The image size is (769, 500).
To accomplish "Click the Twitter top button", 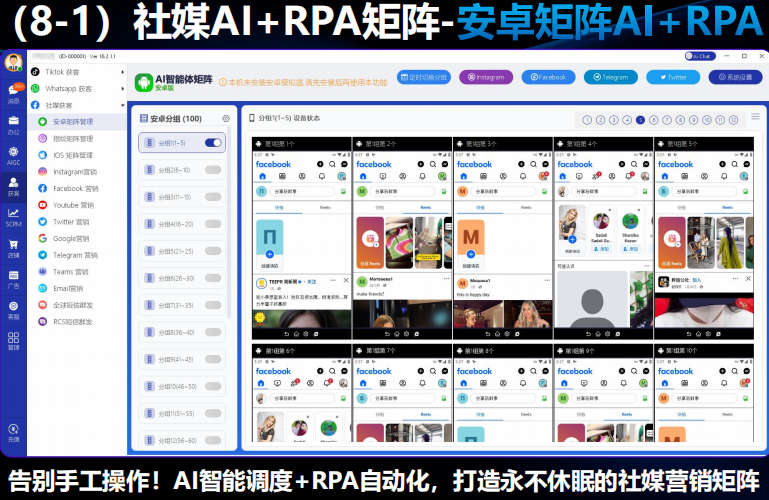I will [673, 77].
